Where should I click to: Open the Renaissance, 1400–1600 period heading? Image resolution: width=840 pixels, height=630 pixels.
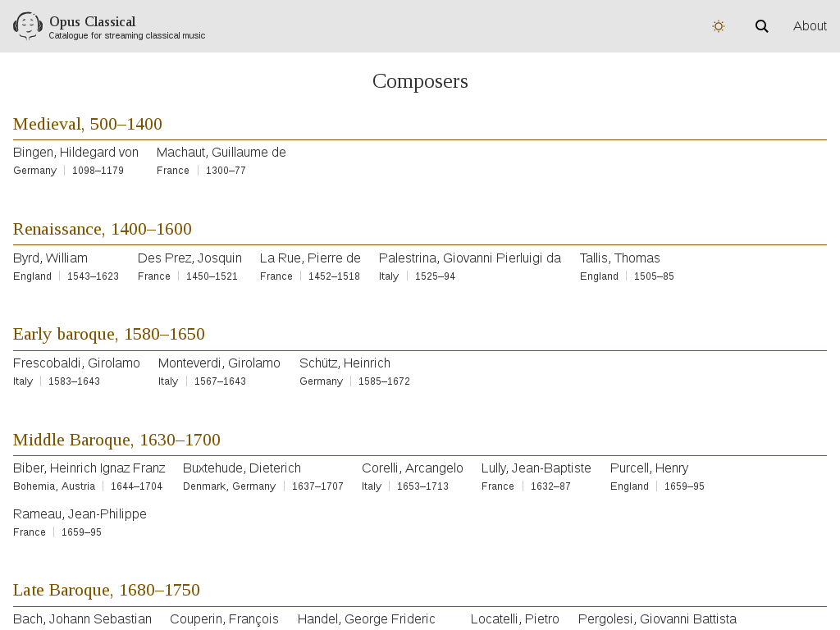(x=103, y=229)
